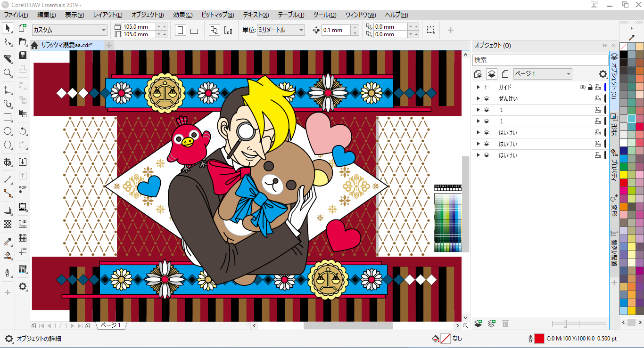Select the Ellipse tool

click(x=8, y=131)
